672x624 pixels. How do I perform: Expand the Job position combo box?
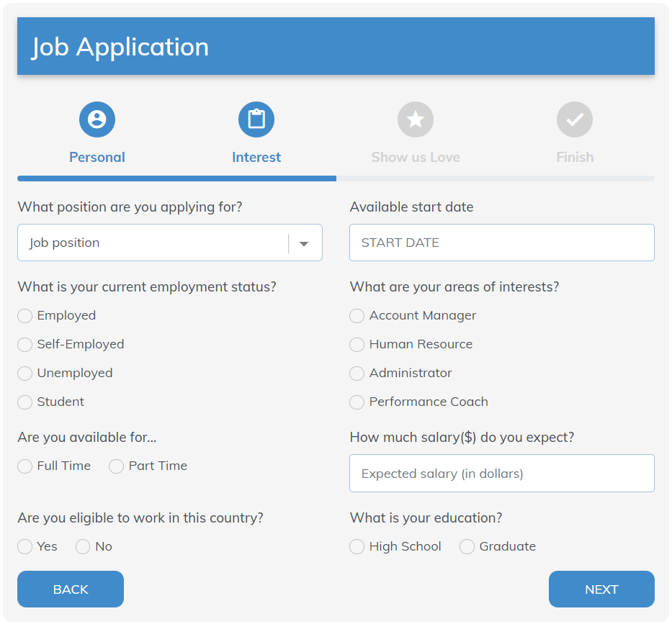pyautogui.click(x=170, y=243)
